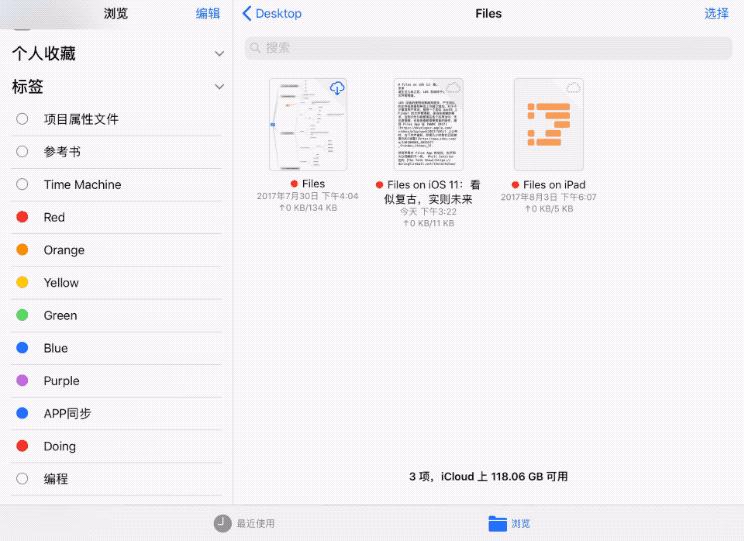The image size is (744, 541).
Task: Open the Files mind map thumbnail
Action: pyautogui.click(x=308, y=124)
